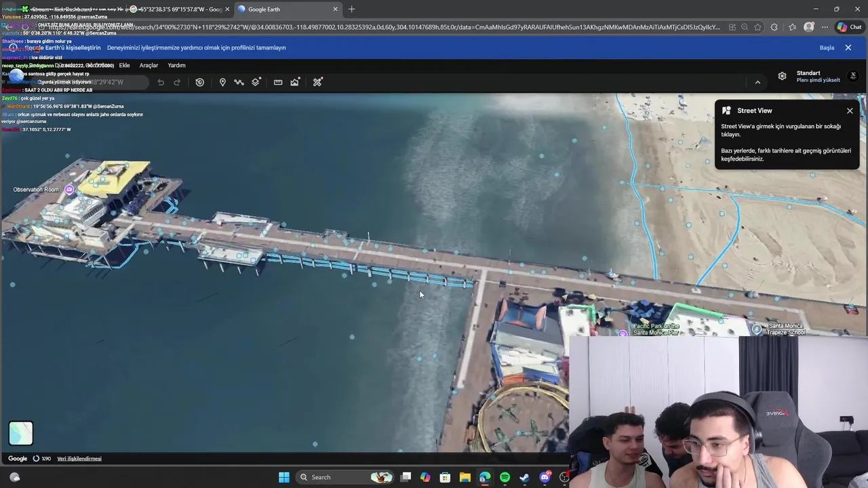Open Google Earth settings gear

(782, 76)
